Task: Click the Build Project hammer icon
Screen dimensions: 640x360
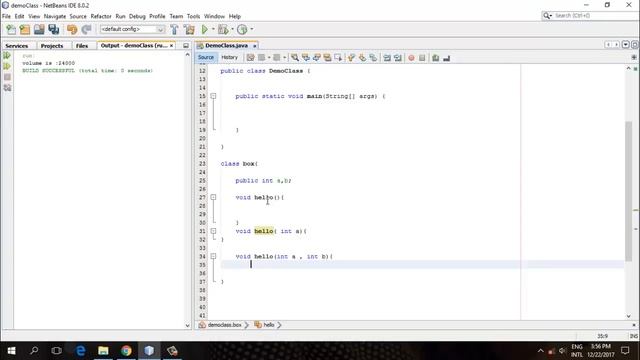Action: coord(174,29)
